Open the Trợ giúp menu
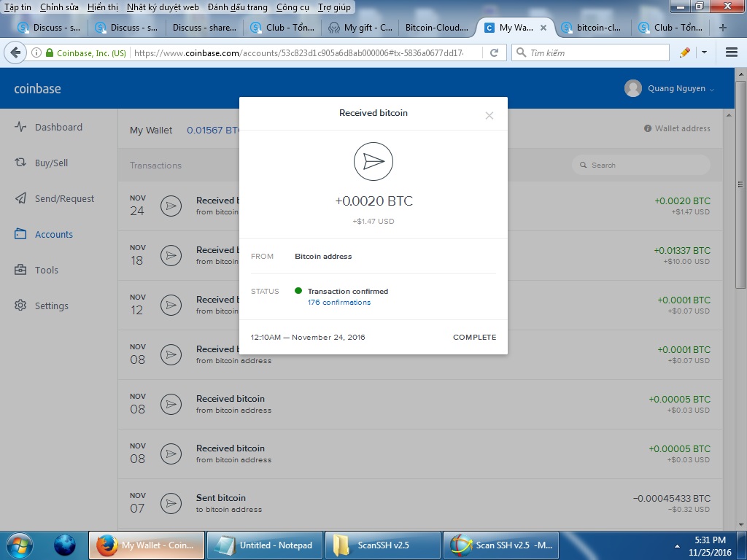Screen dimensions: 747x560 (334, 7)
